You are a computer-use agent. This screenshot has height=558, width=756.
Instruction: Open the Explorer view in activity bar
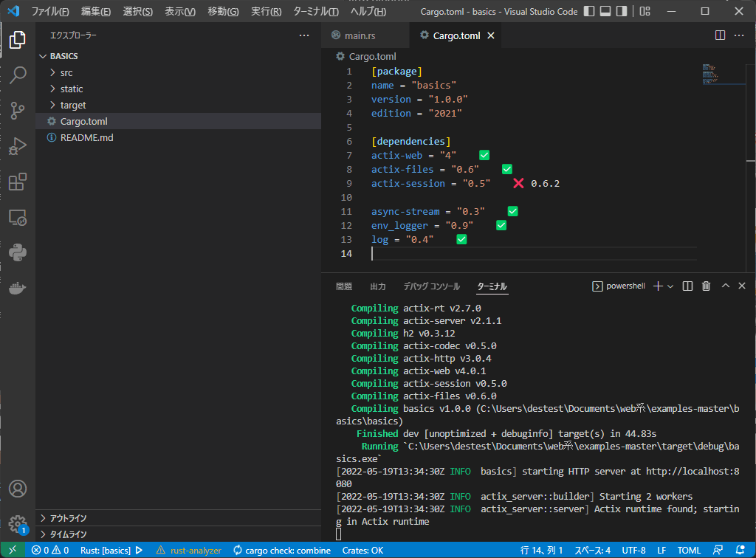(x=18, y=40)
